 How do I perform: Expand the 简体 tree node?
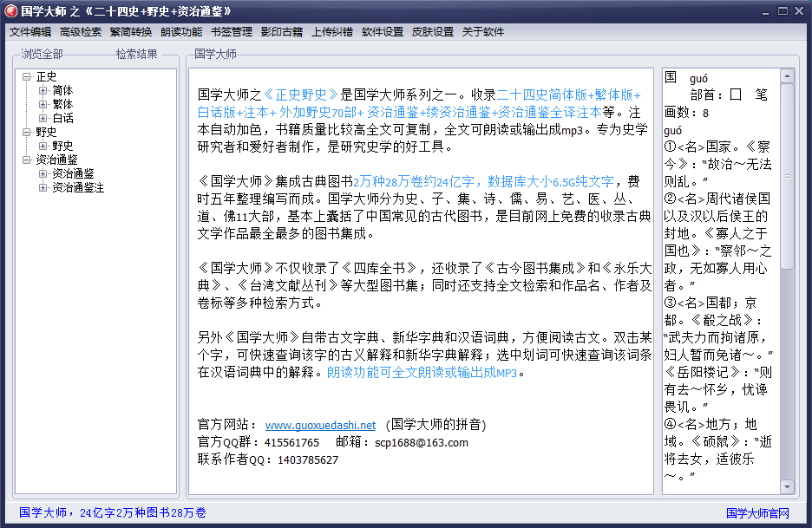pyautogui.click(x=43, y=91)
